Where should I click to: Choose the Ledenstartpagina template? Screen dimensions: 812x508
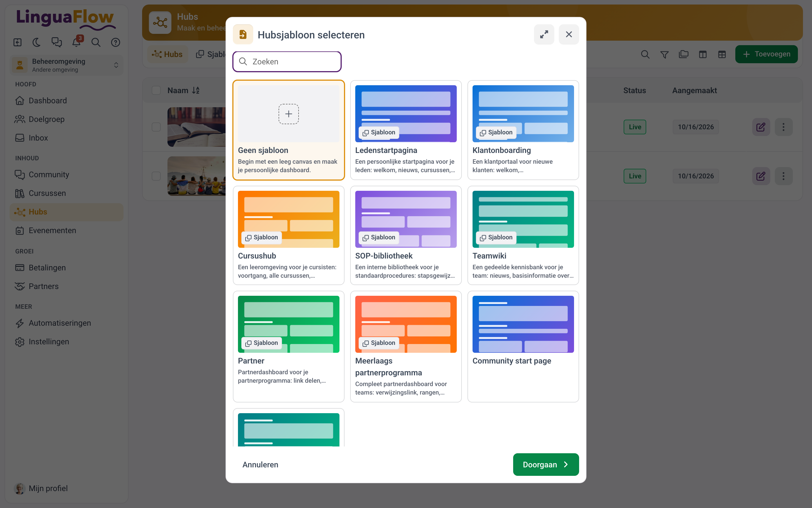pyautogui.click(x=406, y=130)
